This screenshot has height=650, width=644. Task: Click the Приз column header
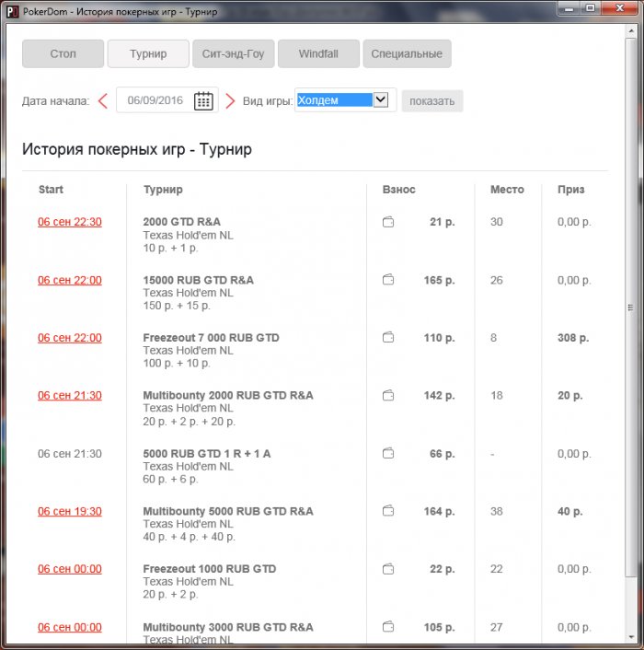[x=570, y=190]
